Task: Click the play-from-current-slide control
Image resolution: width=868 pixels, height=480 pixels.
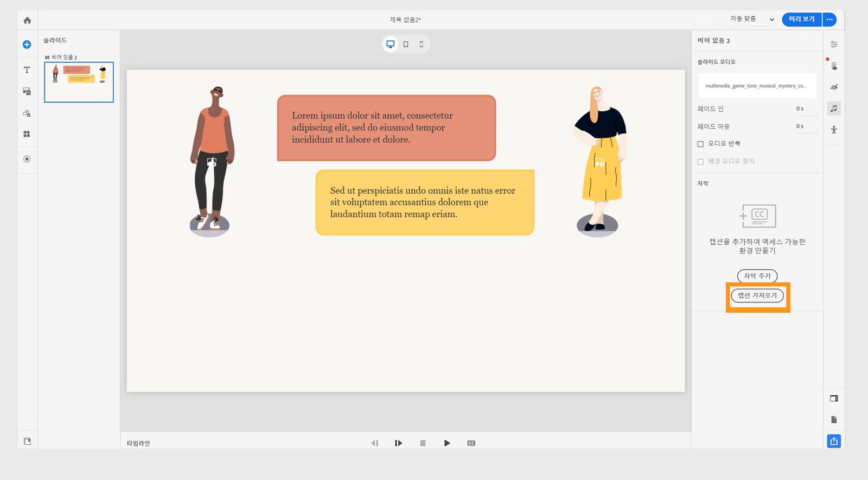Action: pos(398,443)
